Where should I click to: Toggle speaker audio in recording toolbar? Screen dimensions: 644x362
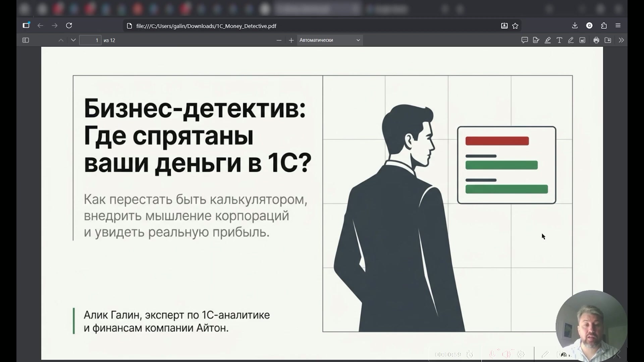tap(506, 354)
